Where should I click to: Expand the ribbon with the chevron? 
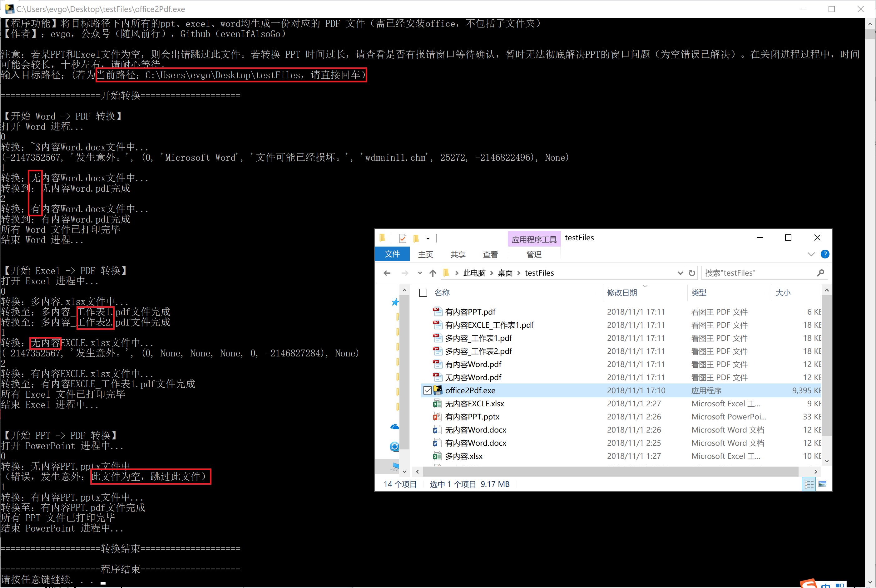point(811,254)
